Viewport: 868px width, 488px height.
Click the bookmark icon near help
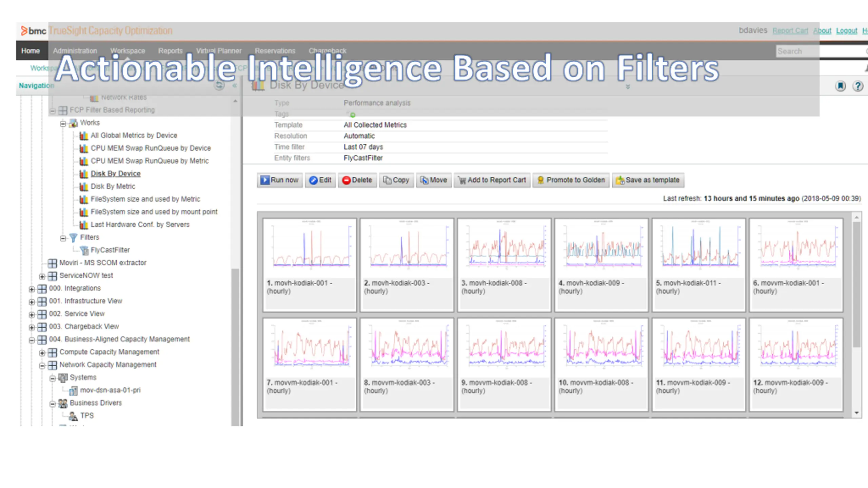coord(841,86)
